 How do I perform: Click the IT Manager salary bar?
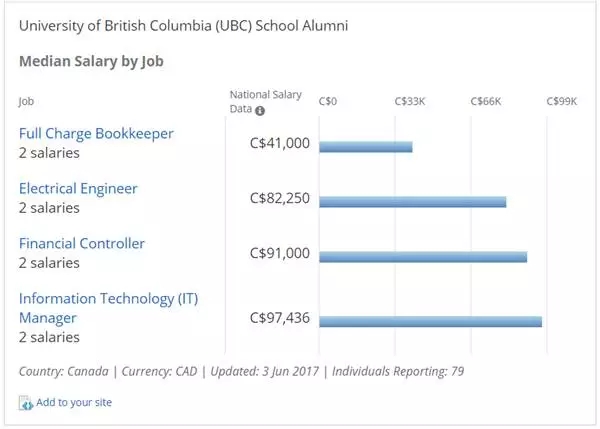click(x=430, y=321)
